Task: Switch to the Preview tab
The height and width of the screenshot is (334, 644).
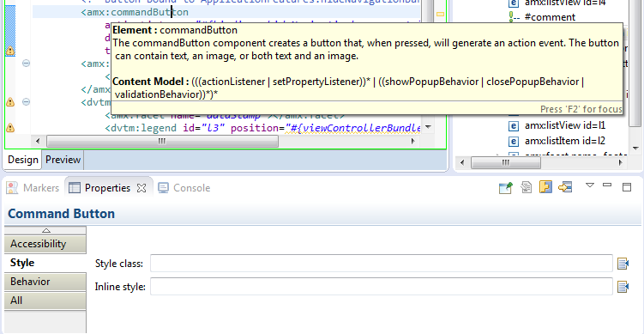Action: click(63, 160)
